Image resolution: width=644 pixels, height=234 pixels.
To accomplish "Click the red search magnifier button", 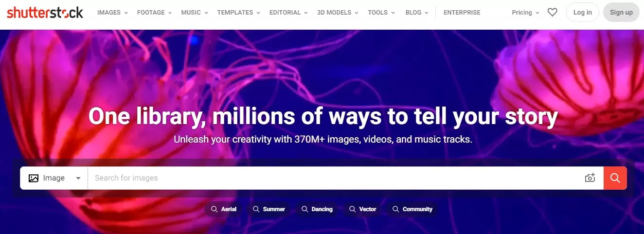I will click(x=615, y=178).
